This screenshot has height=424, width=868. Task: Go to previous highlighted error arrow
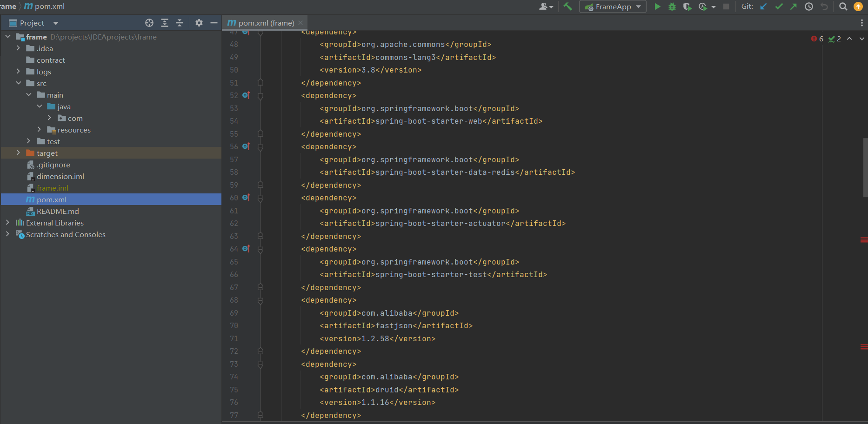pyautogui.click(x=849, y=39)
